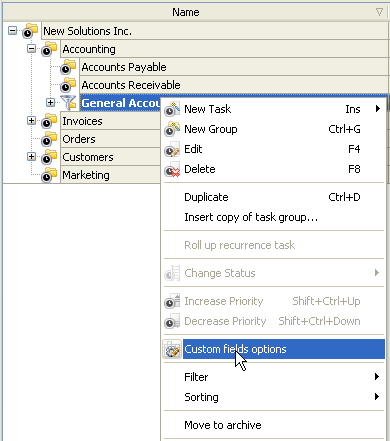Image resolution: width=390 pixels, height=441 pixels.
Task: Expand the General Accounting node
Action: pos(50,103)
